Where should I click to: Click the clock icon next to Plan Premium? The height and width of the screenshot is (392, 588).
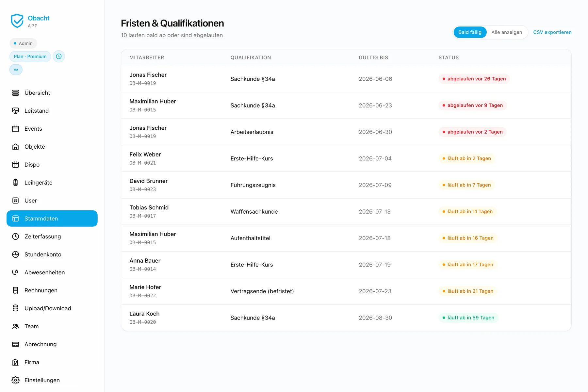[x=59, y=57]
